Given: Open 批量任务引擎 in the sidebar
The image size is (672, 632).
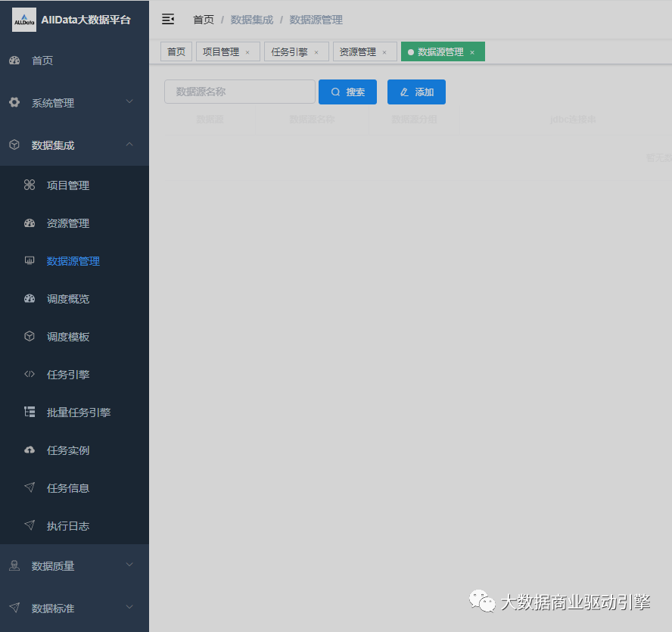Looking at the screenshot, I should coord(78,413).
